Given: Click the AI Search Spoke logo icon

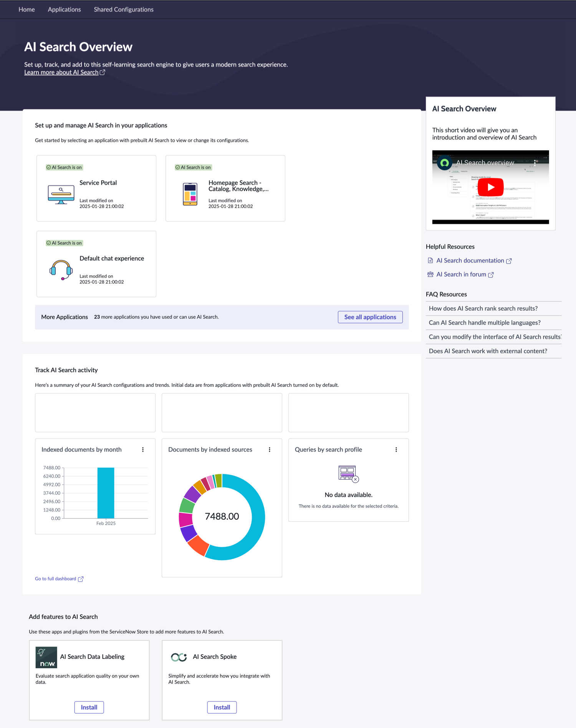Looking at the screenshot, I should coord(179,657).
